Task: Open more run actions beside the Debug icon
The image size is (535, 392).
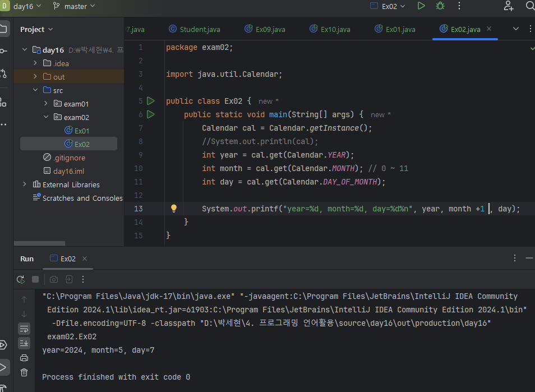Action: (459, 6)
